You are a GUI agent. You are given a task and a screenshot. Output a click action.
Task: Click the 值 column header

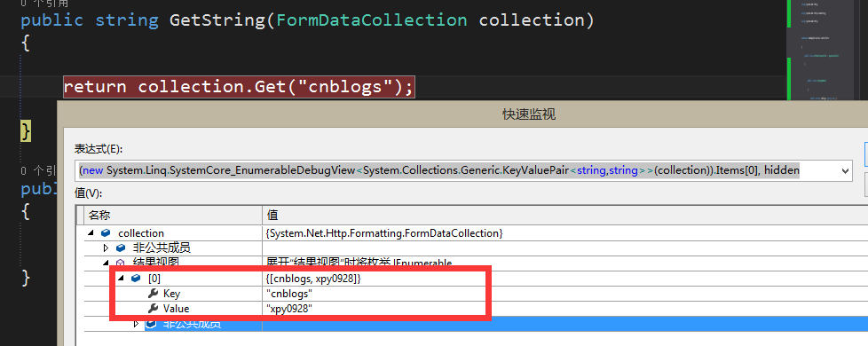click(x=564, y=215)
